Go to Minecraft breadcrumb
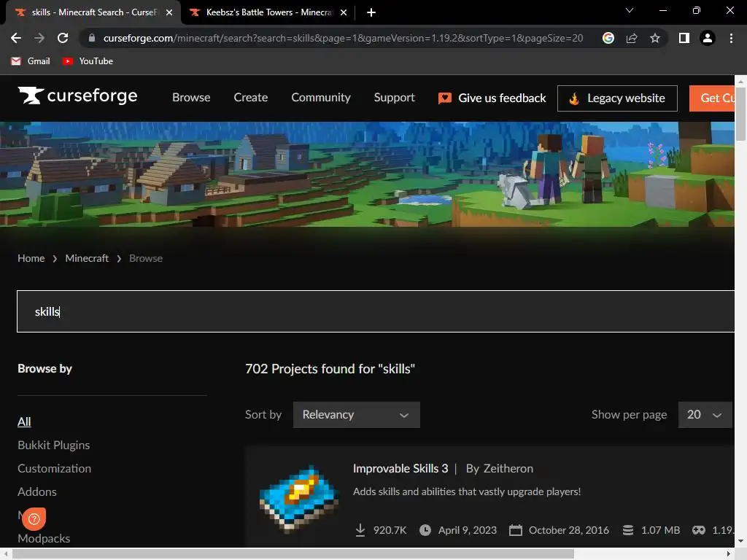The image size is (747, 560). (x=87, y=258)
